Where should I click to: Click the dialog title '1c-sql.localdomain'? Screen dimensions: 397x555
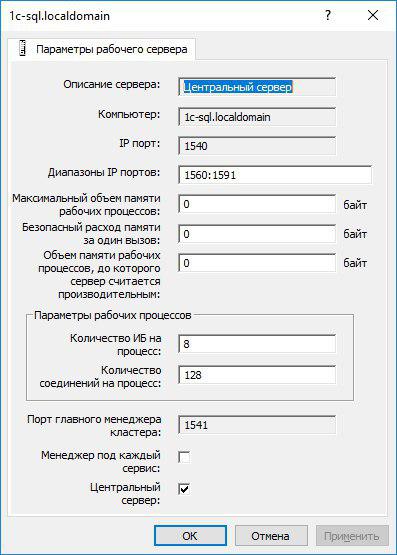coord(59,16)
